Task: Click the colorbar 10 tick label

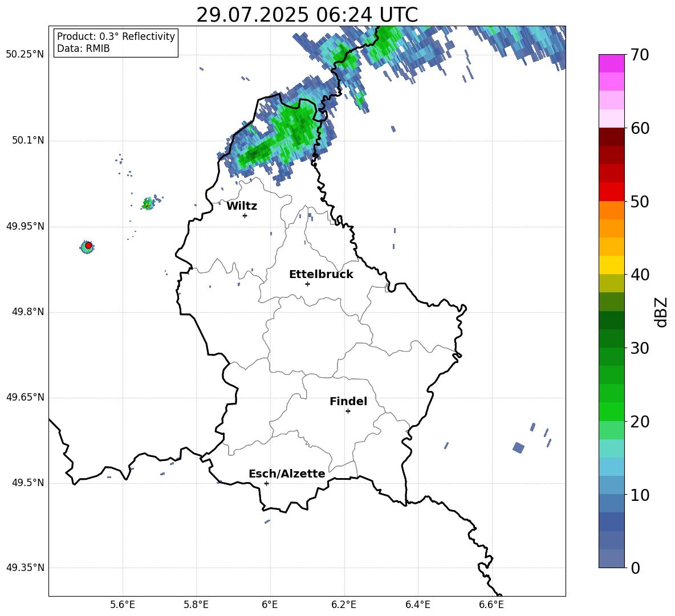Action: [x=640, y=495]
